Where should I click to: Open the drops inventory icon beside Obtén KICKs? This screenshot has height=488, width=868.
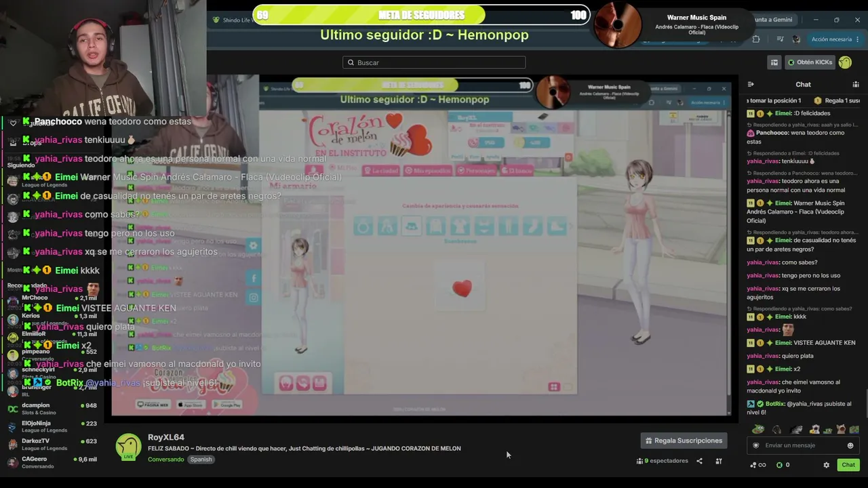(774, 62)
